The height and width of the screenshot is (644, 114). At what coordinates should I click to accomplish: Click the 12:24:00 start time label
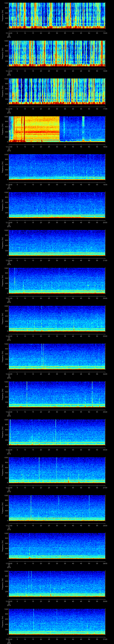9,412
